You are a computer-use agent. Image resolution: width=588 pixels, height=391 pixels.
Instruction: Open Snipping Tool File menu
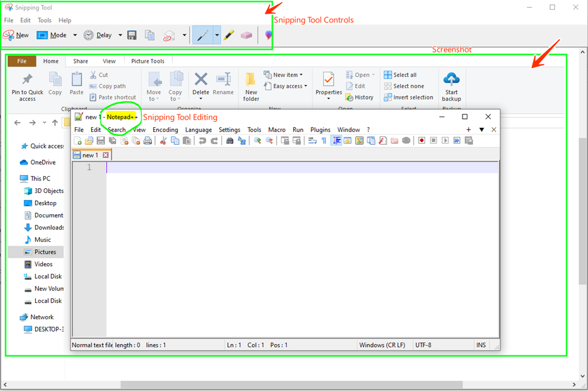(x=8, y=21)
